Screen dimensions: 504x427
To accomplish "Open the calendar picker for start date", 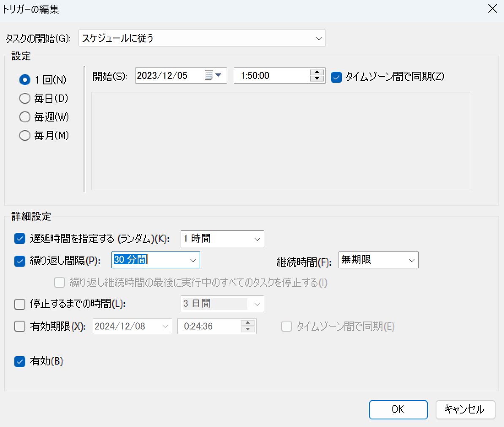I will click(213, 76).
